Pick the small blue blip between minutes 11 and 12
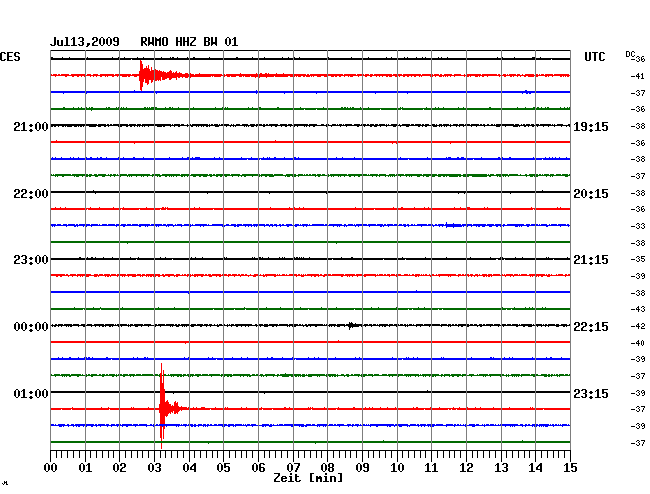The image size is (650, 494). (x=453, y=225)
